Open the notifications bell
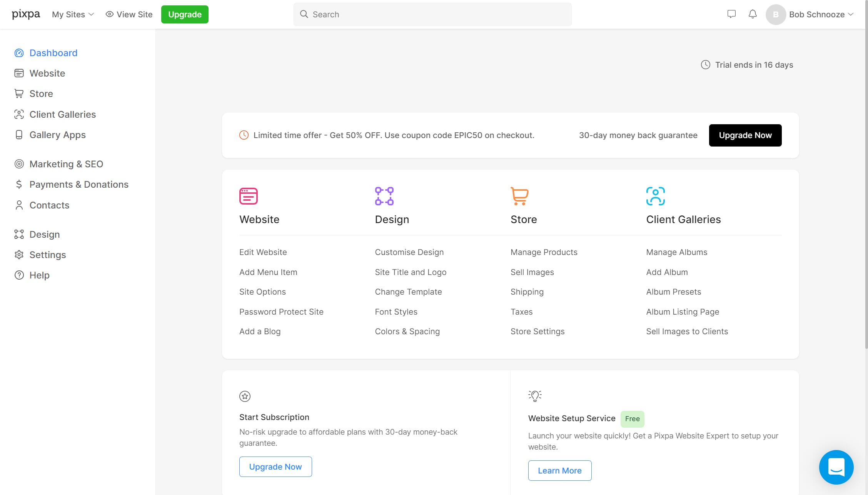Screen dimensions: 868x495 [753, 14]
